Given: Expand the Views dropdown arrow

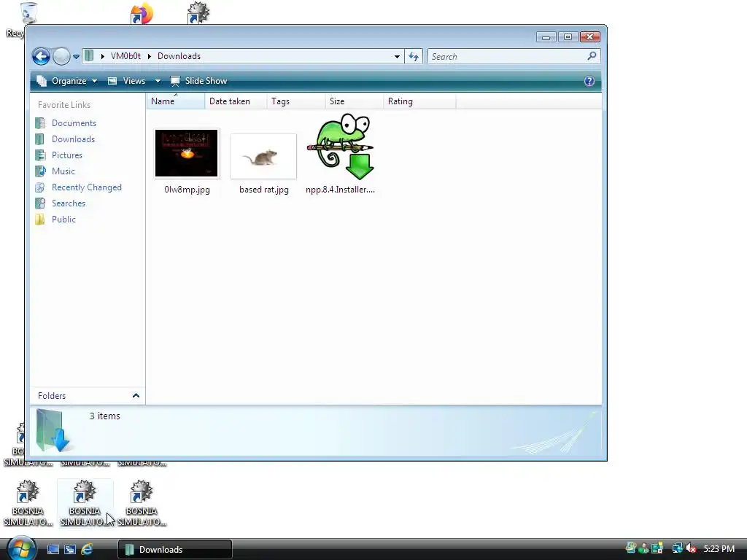Looking at the screenshot, I should [x=158, y=81].
